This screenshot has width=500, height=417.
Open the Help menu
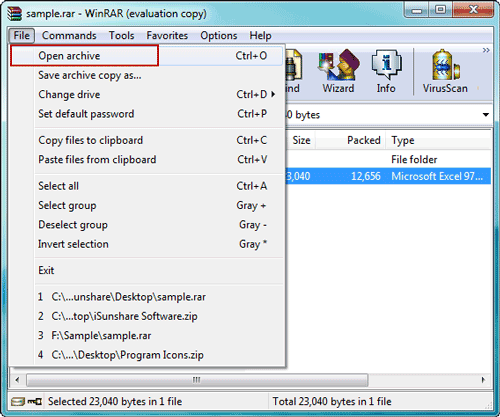coord(260,35)
